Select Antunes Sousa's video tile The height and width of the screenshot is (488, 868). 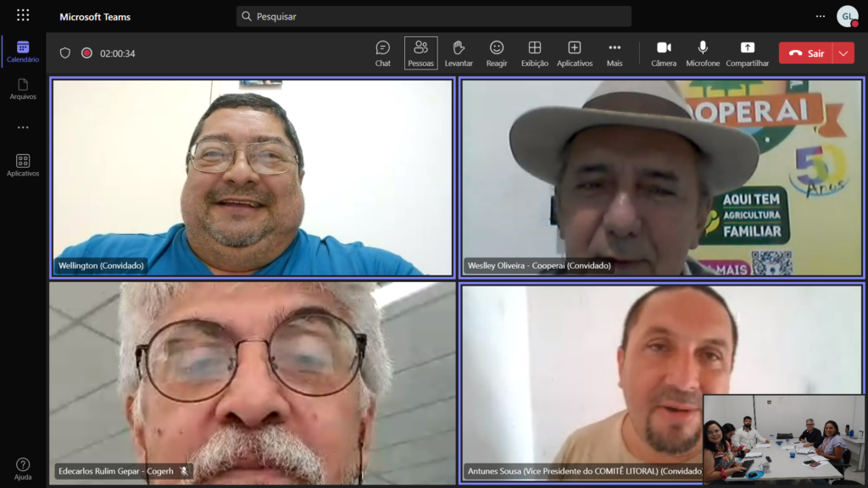(x=662, y=384)
